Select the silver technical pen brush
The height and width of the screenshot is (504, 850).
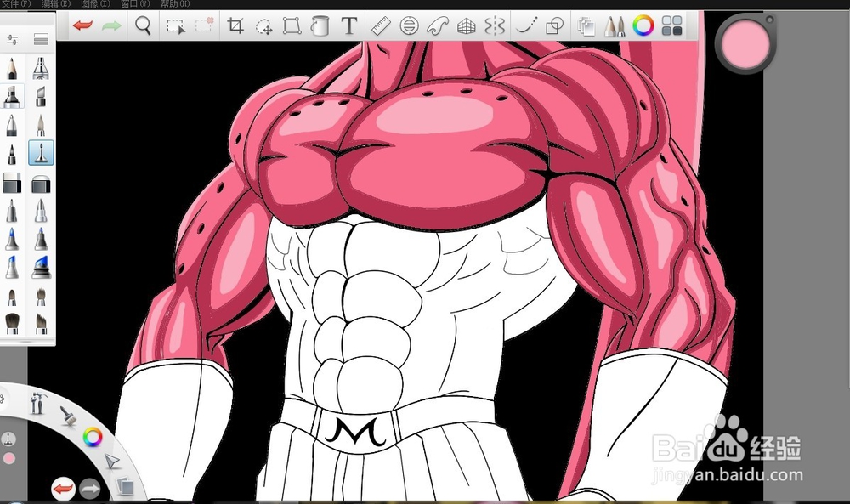(x=41, y=211)
